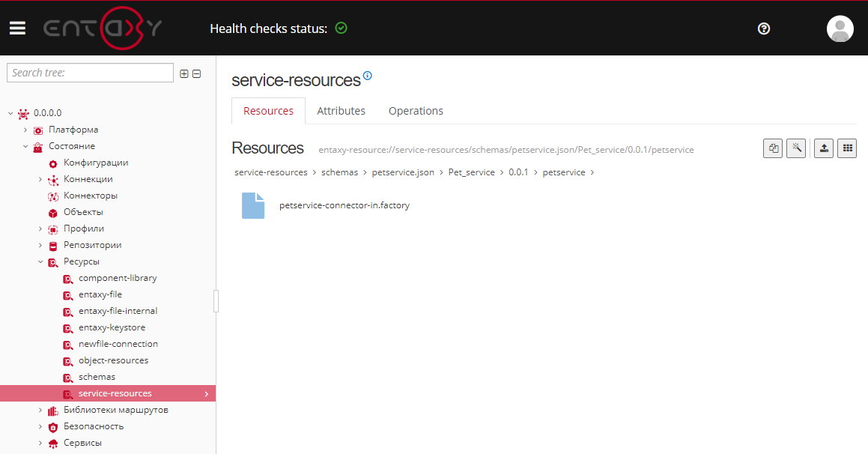Click the upload resource icon button
Screen dimensions: 868x454
(824, 148)
